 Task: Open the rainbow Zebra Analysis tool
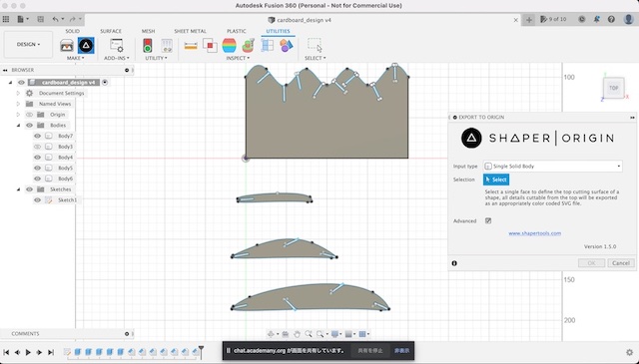229,46
